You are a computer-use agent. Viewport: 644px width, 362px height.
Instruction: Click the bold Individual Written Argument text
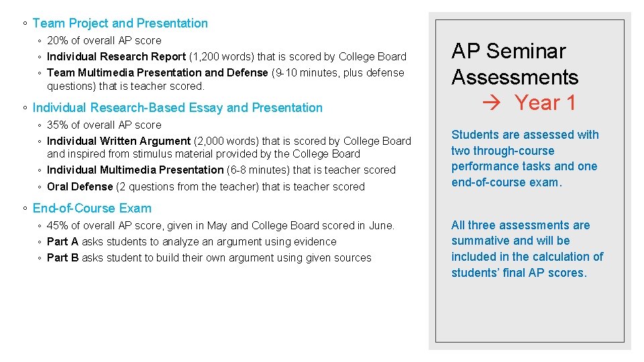(x=119, y=141)
